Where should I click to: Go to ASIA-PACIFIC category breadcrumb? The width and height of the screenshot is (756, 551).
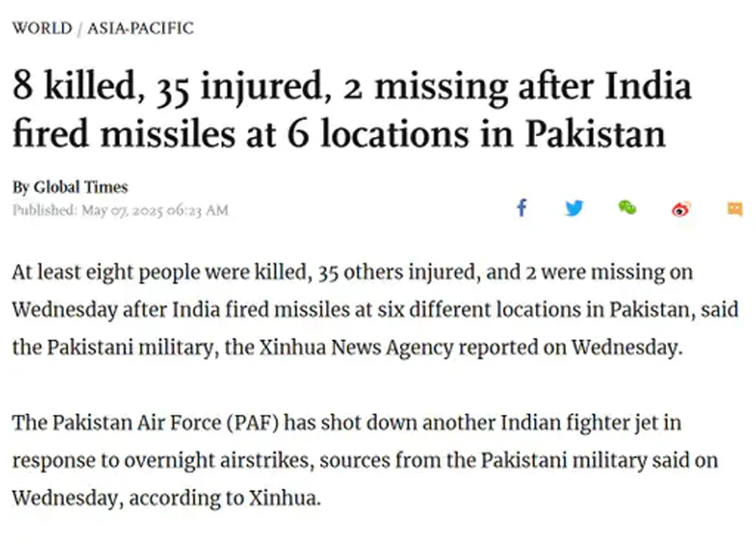pyautogui.click(x=140, y=29)
